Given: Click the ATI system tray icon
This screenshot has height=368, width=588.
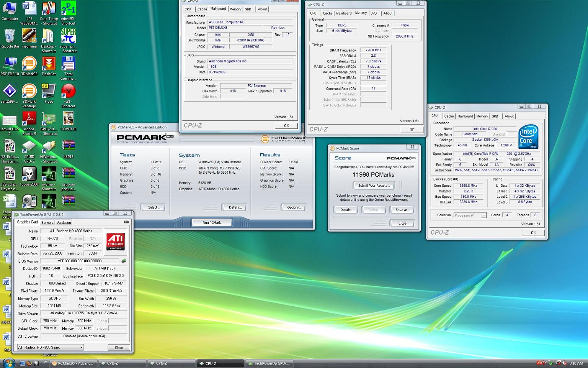Looking at the screenshot, I should click(x=539, y=363).
